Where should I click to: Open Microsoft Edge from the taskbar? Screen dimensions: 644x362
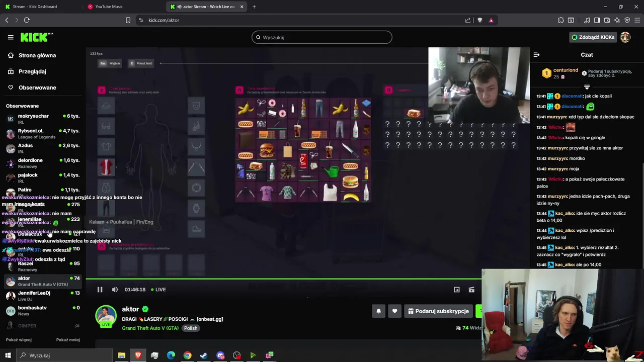pyautogui.click(x=171, y=355)
